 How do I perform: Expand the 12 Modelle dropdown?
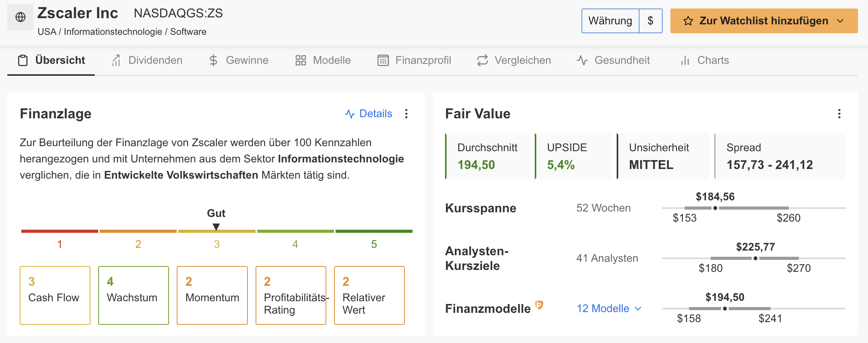click(609, 309)
